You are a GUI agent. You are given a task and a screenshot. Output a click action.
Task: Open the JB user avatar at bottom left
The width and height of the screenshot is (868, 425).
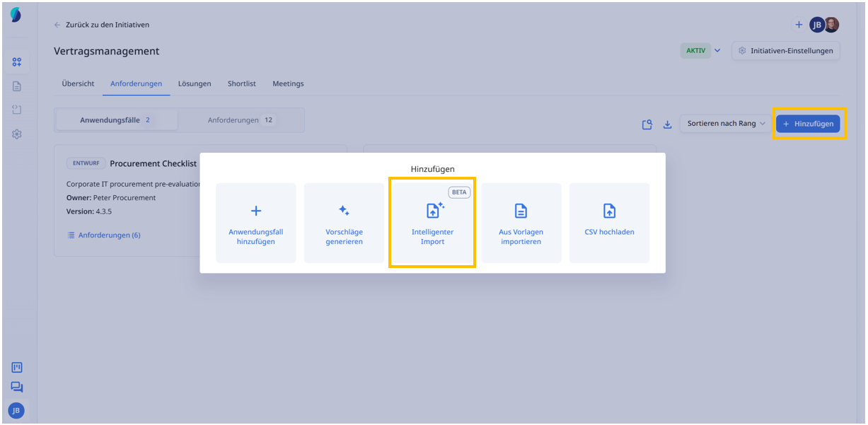click(16, 410)
